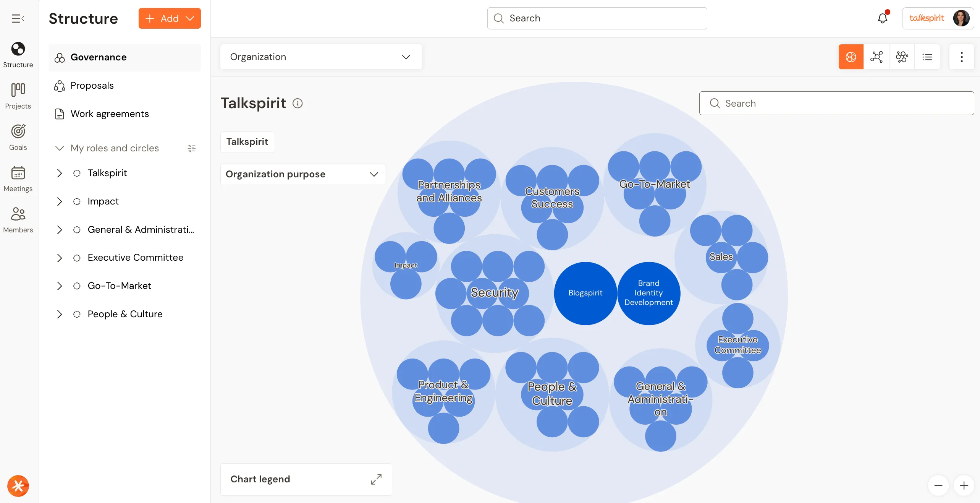This screenshot has height=503, width=980.
Task: Open the Organization purpose dropdown
Action: tap(302, 174)
